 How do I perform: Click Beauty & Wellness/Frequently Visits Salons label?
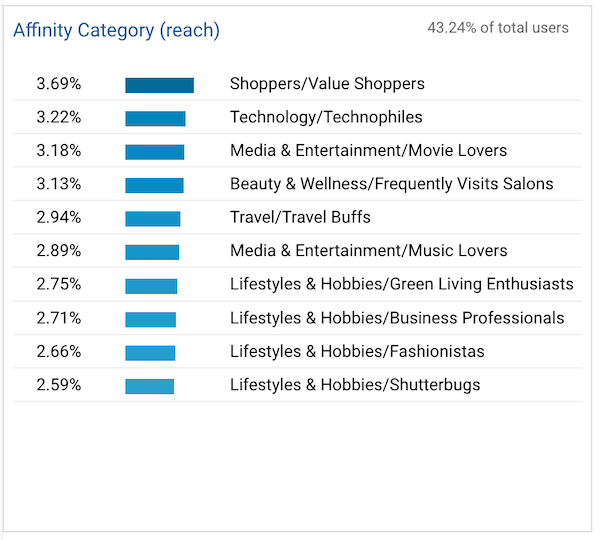click(391, 184)
